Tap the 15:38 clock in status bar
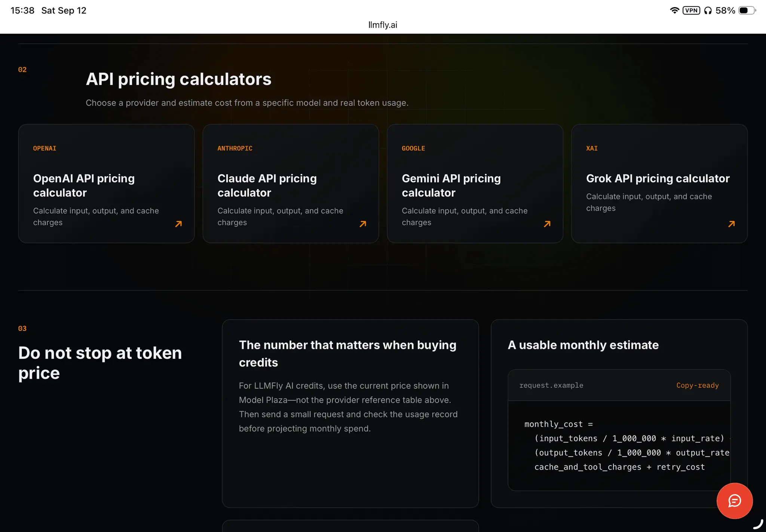Viewport: 766px width, 532px height. [22, 10]
